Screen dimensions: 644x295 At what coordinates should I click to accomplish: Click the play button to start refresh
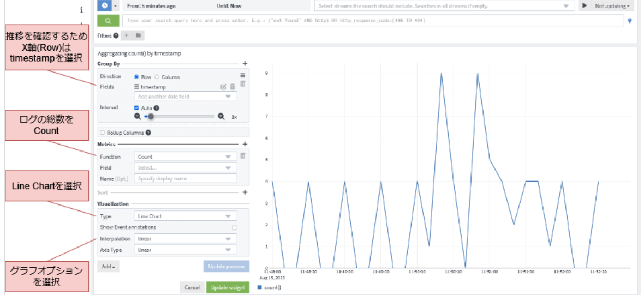click(x=585, y=5)
